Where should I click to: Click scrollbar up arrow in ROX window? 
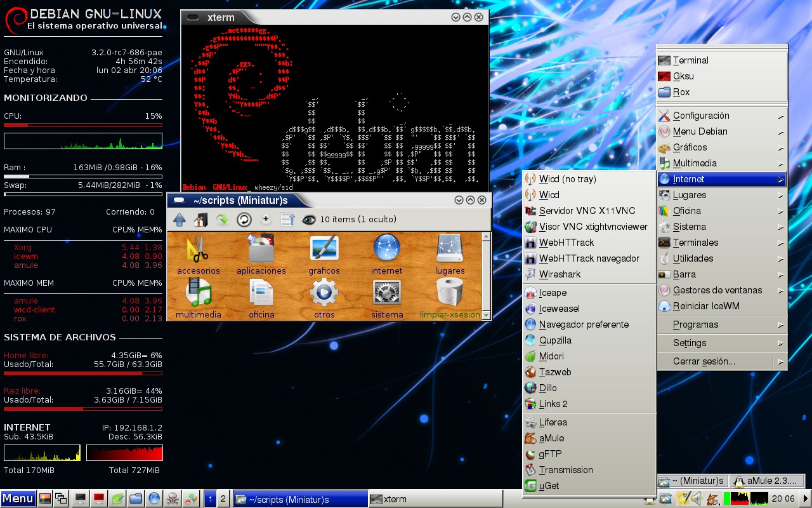point(486,237)
